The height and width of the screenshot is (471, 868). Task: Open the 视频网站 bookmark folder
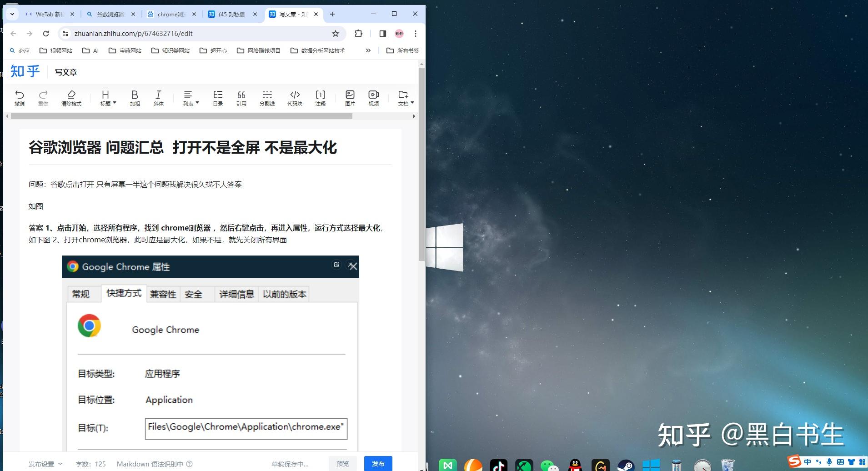pyautogui.click(x=56, y=50)
